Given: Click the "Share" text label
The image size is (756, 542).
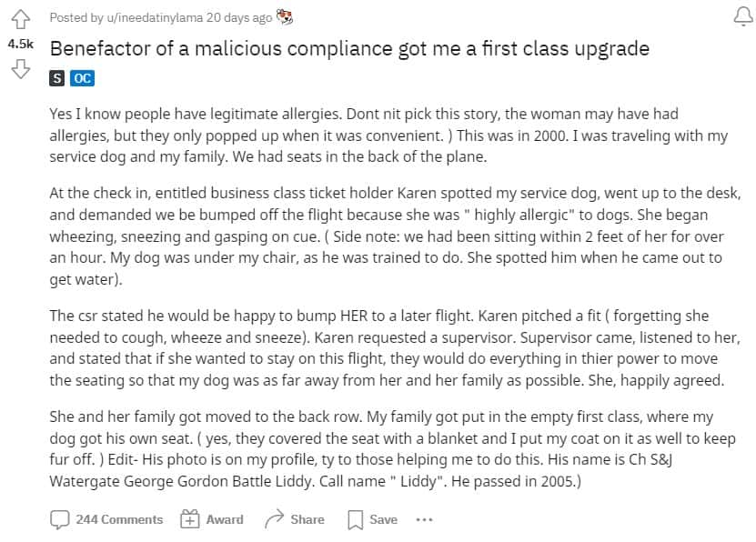Looking at the screenshot, I should (x=307, y=519).
